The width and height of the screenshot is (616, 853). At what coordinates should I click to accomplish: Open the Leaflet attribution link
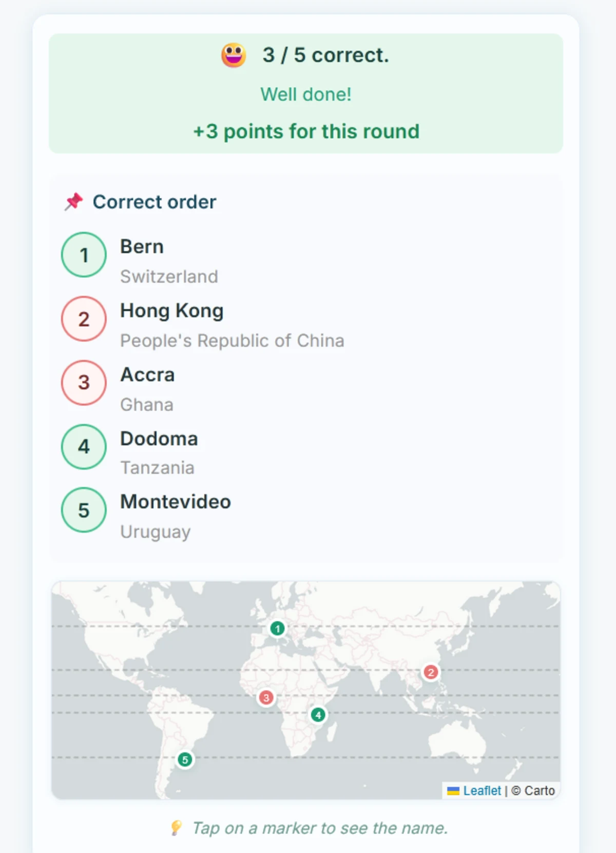click(482, 790)
